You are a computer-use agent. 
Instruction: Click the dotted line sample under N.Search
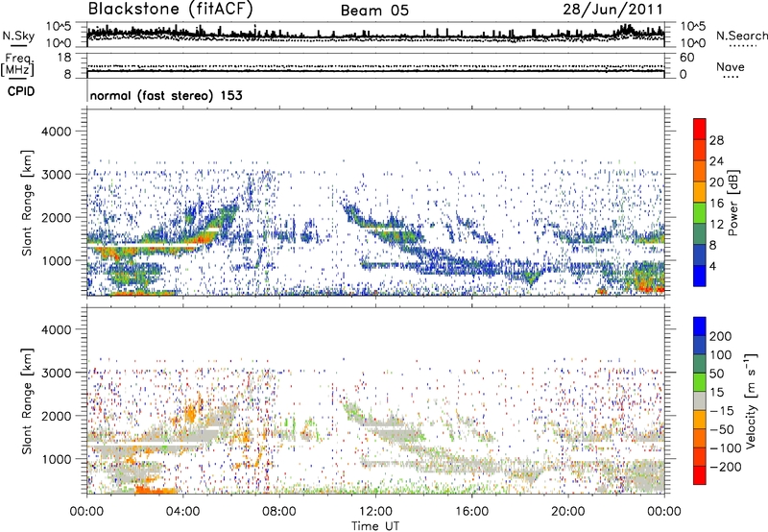743,46
